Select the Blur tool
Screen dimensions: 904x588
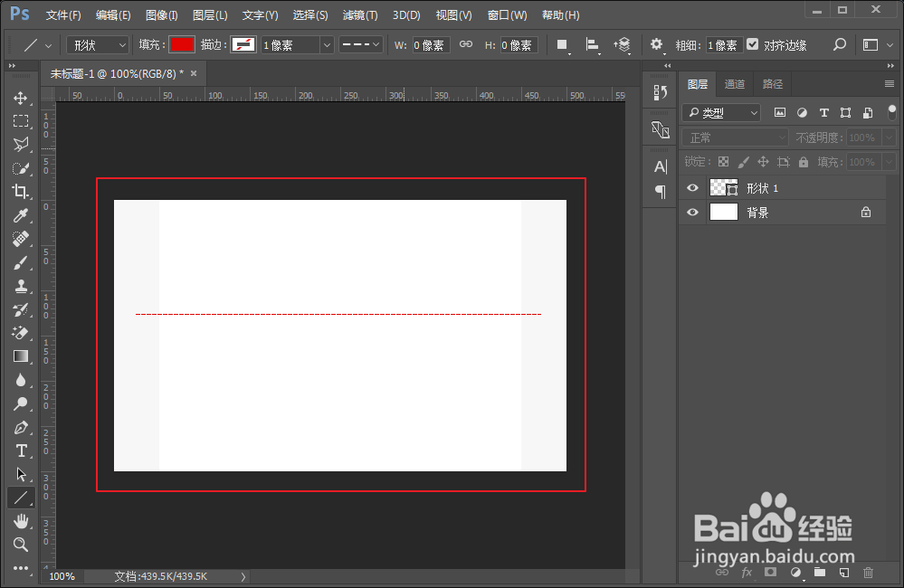(21, 381)
